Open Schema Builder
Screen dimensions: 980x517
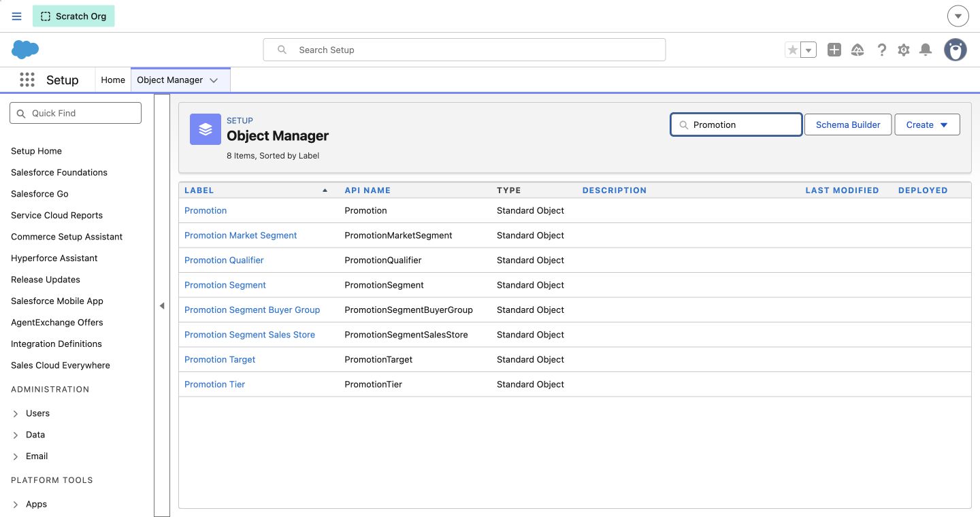(848, 124)
